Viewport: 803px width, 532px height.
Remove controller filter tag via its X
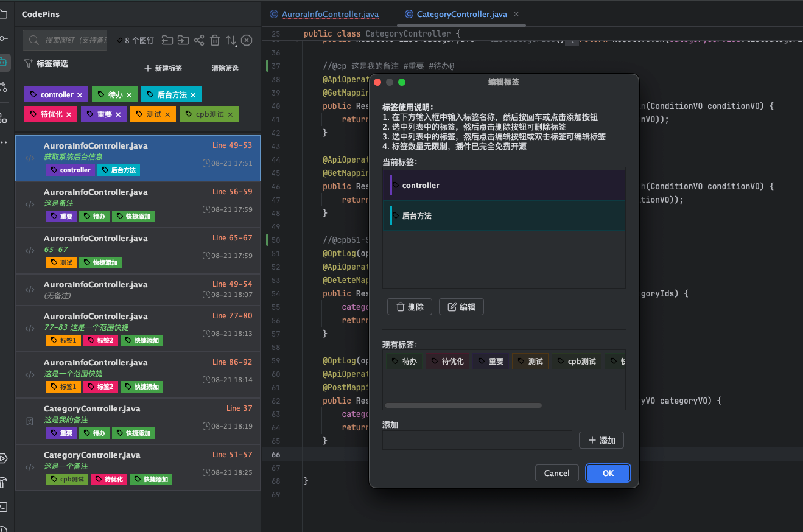click(80, 95)
